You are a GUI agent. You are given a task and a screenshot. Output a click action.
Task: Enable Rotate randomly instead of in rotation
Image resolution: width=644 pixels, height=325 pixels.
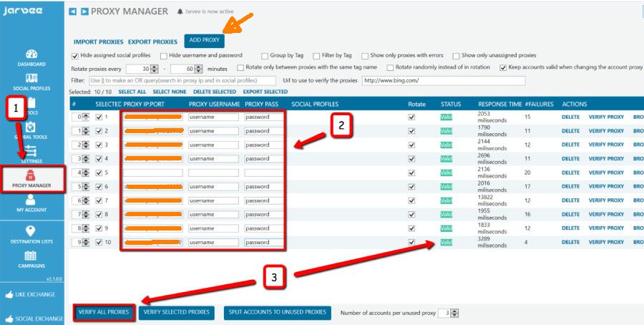tap(390, 67)
